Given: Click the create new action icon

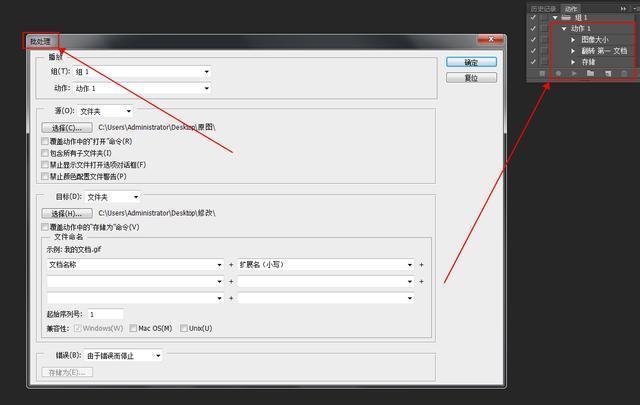Looking at the screenshot, I should coord(608,73).
